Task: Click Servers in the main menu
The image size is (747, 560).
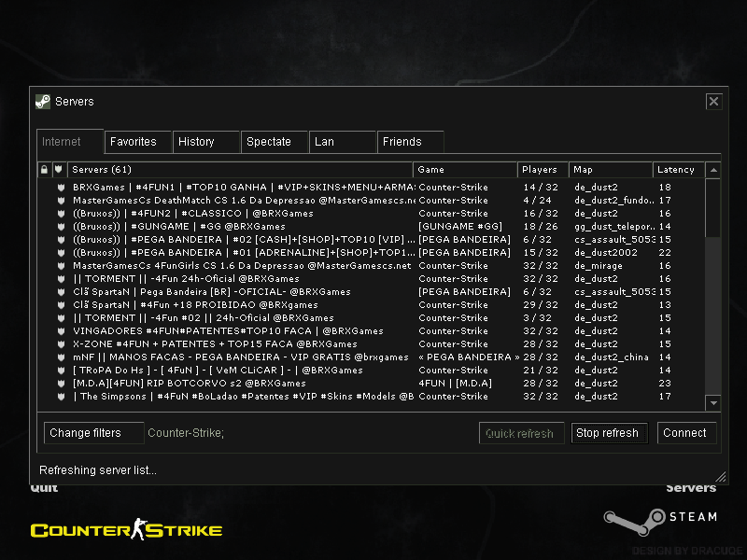Action: point(691,488)
